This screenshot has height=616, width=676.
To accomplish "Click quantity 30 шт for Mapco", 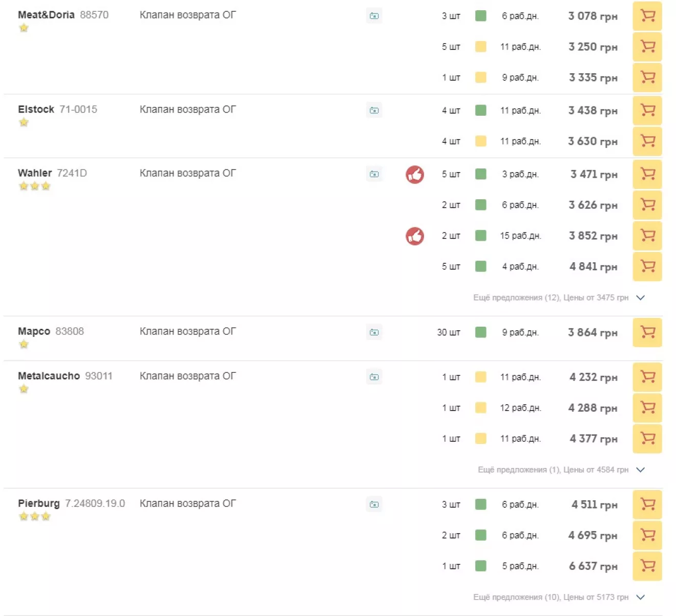I will pos(449,332).
